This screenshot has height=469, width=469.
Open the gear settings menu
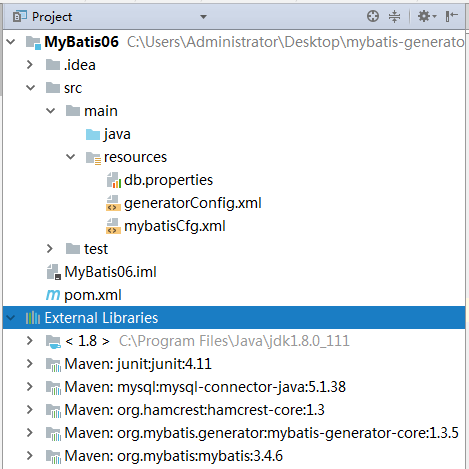(427, 16)
